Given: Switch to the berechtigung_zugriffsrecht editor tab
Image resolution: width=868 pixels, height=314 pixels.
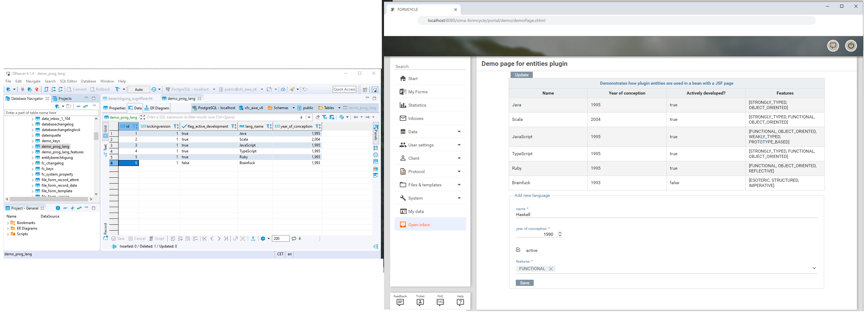Looking at the screenshot, I should point(128,99).
